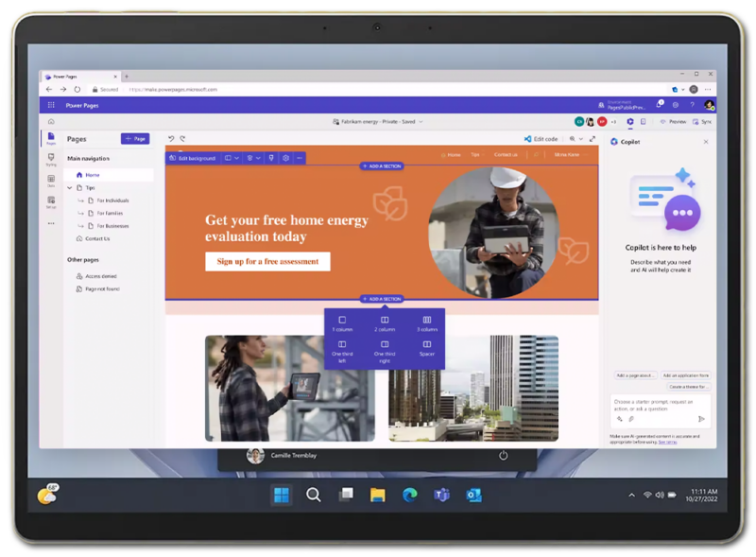Launch Microsoft Teams from the taskbar
The width and height of the screenshot is (756, 557).
coord(439,494)
